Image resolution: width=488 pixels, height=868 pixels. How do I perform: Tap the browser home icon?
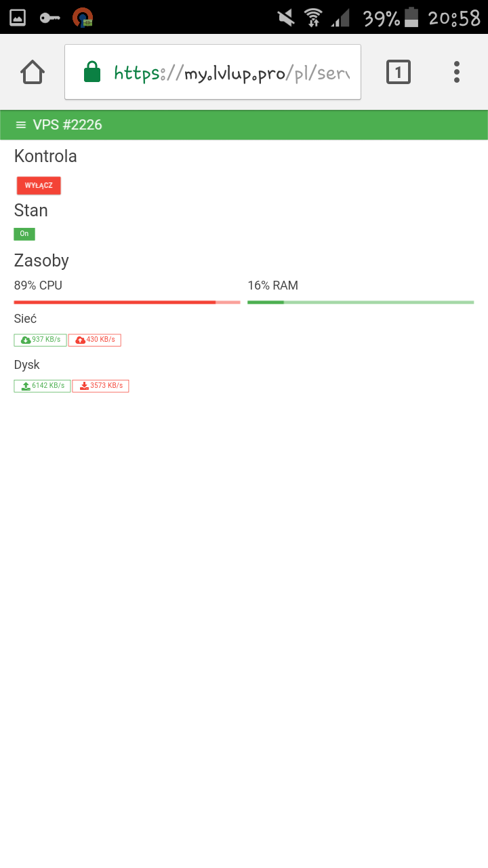point(33,72)
